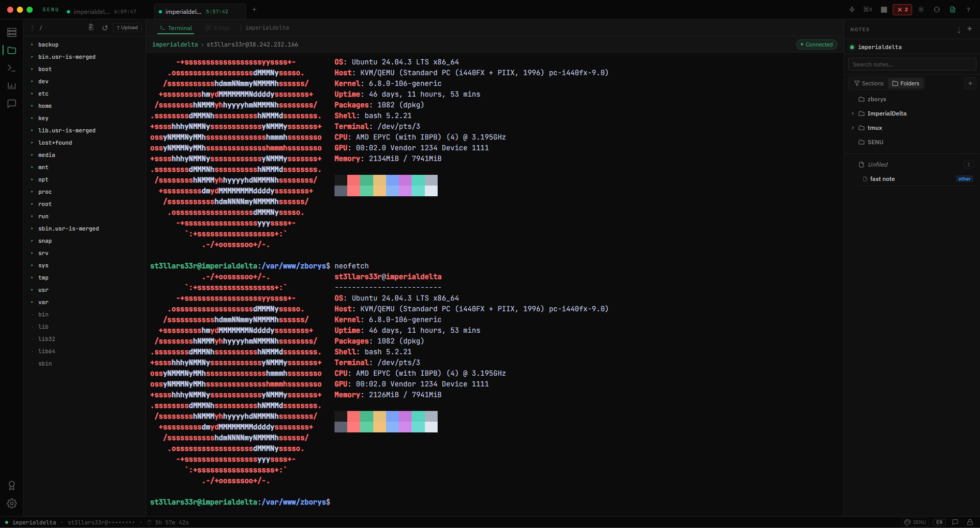Open the terminal prompt icon in left sidebar
980x528 pixels.
pyautogui.click(x=12, y=68)
